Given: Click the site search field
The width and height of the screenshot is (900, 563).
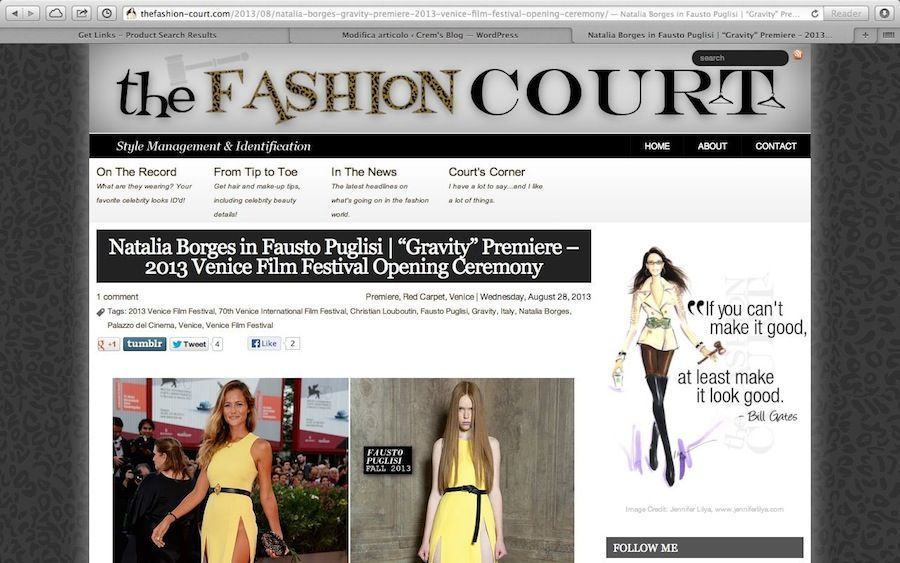Looking at the screenshot, I should (x=740, y=58).
